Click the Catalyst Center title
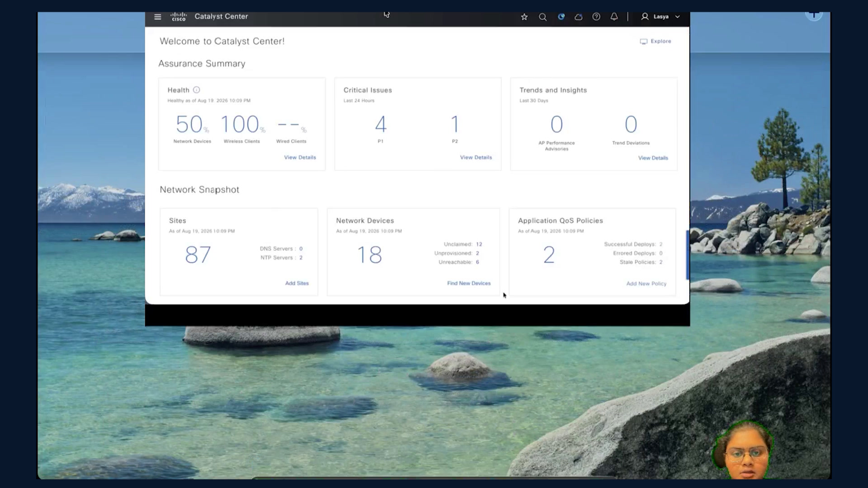 [221, 16]
